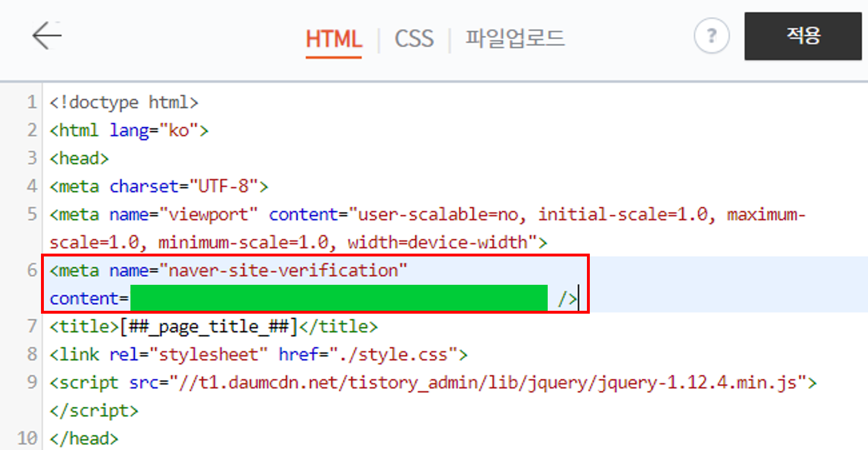Open help with the question mark icon
Image resolution: width=868 pixels, height=450 pixels.
[x=711, y=36]
